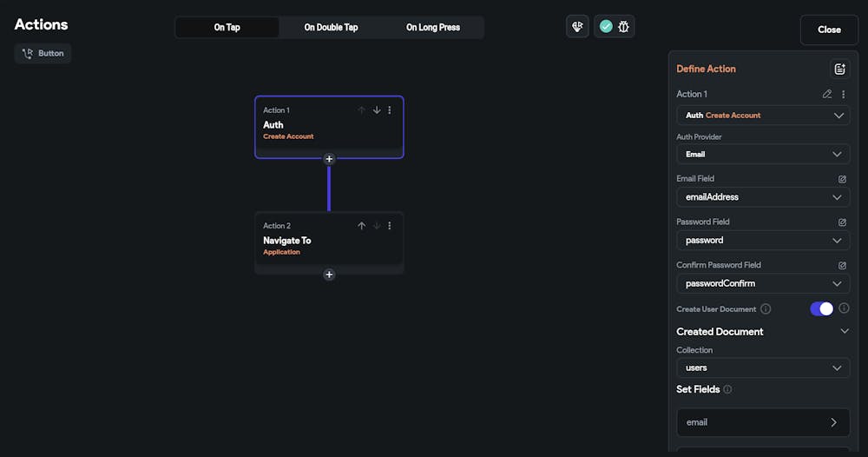Click the Button widget chip
The width and height of the screenshot is (868, 457).
click(x=43, y=53)
